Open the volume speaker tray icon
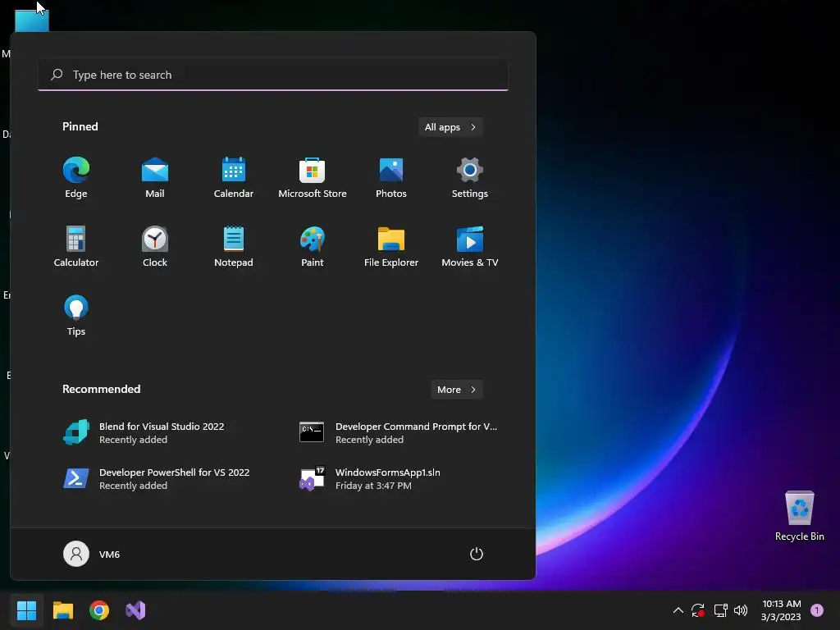Screen dimensions: 840x630 [741, 610]
